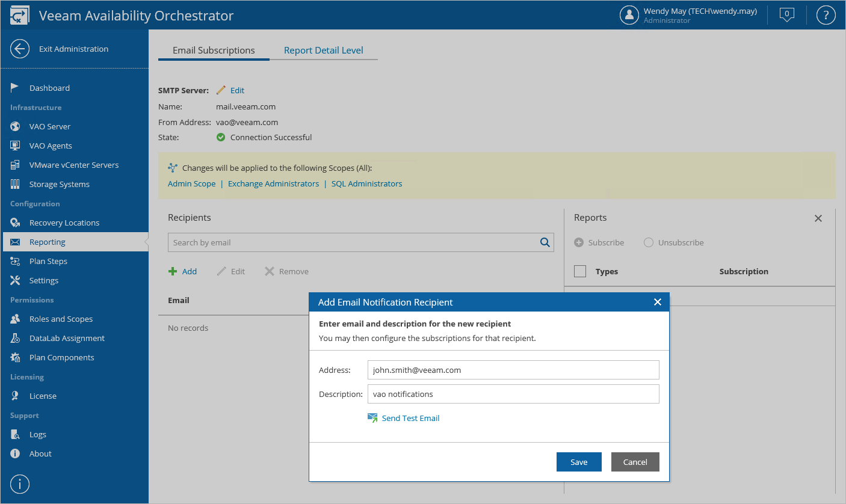Image resolution: width=846 pixels, height=504 pixels.
Task: Cancel the Add Email Notification Recipient dialog
Action: (635, 462)
